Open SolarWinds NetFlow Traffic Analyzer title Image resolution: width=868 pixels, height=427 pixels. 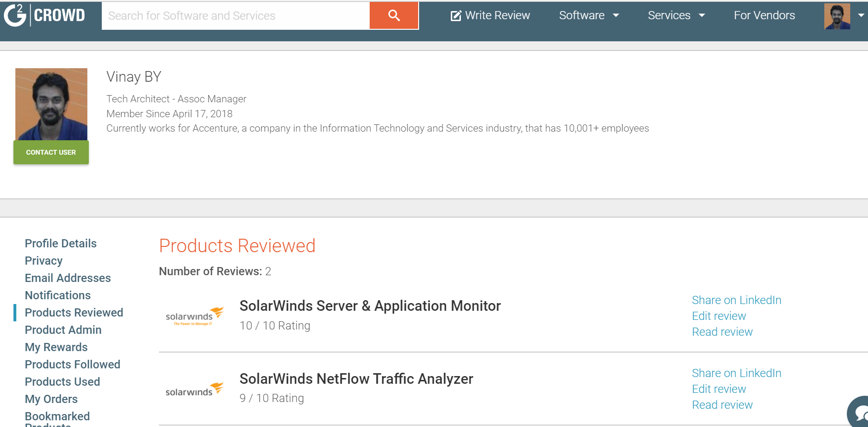pos(356,379)
